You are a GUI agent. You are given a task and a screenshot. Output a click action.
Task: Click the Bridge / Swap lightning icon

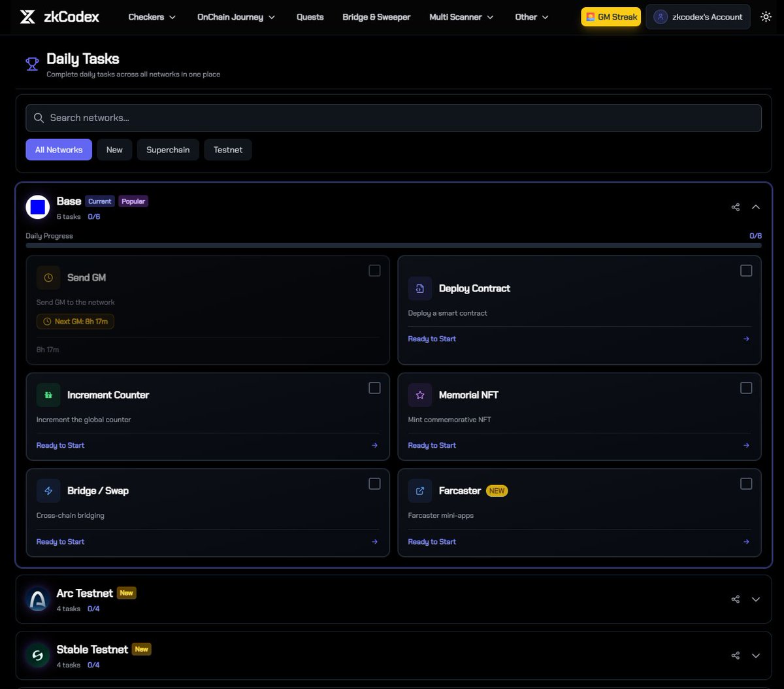click(48, 491)
